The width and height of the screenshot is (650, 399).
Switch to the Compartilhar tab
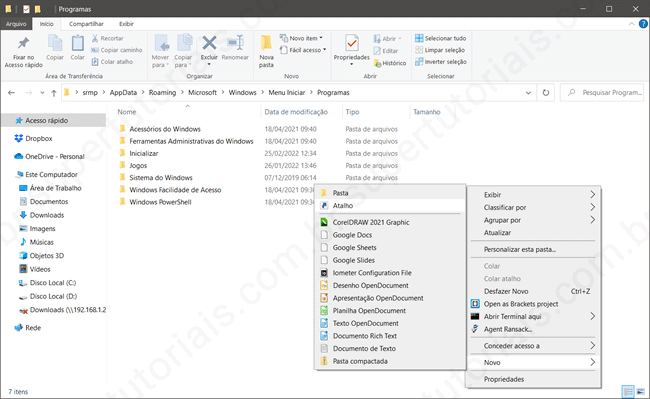[86, 24]
